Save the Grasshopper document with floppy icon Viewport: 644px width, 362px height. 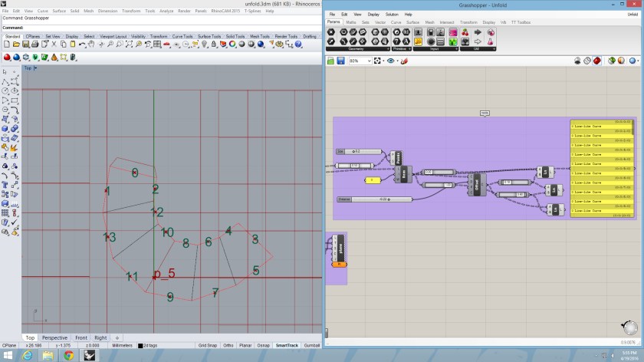click(340, 61)
